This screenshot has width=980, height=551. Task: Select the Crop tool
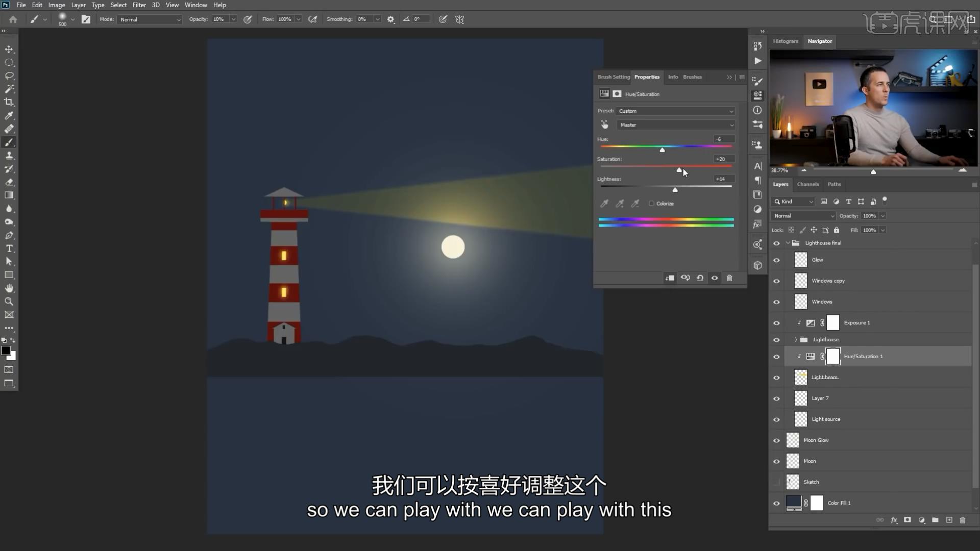coord(9,102)
